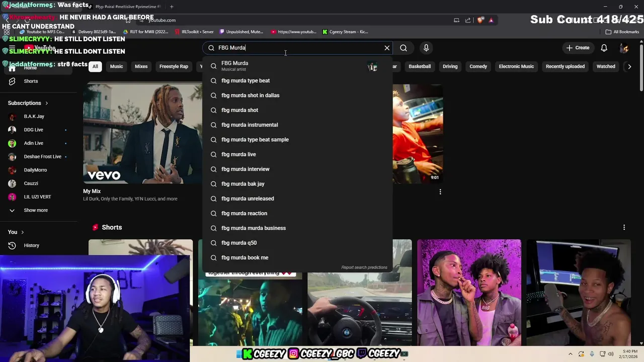Open Deshae Frost Live subscription

pos(42,156)
